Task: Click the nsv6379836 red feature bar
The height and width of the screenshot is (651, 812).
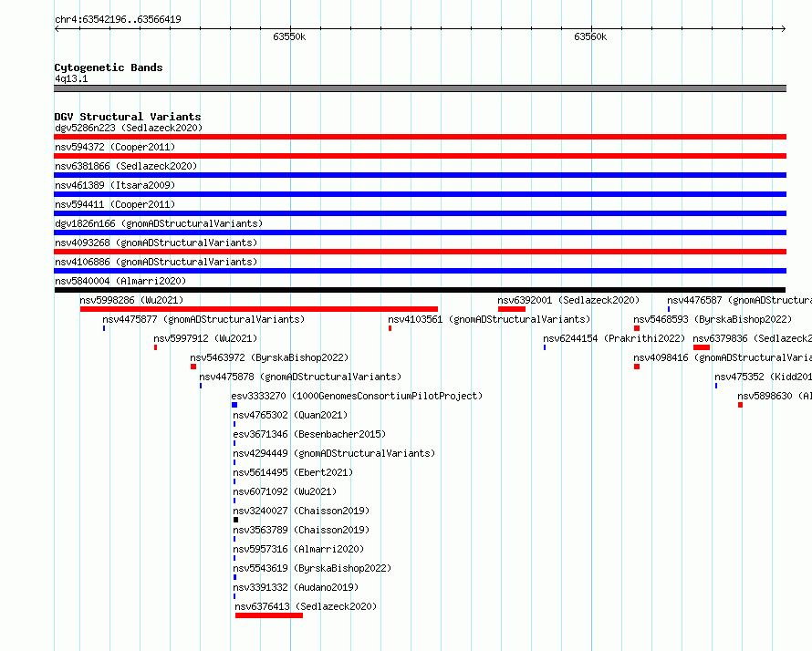Action: [x=702, y=347]
